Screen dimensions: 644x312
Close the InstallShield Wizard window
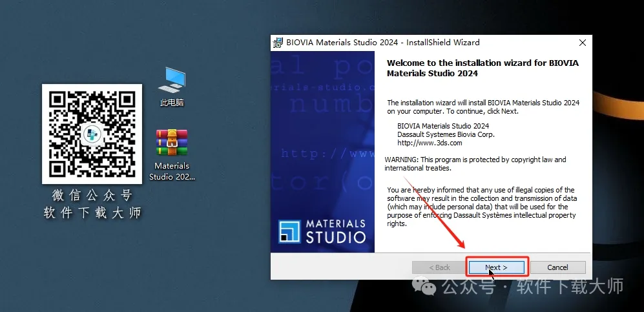[583, 43]
